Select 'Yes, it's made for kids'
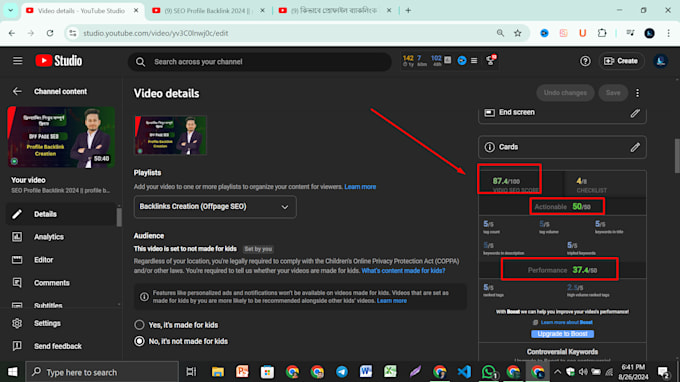680x382 pixels. click(x=139, y=325)
